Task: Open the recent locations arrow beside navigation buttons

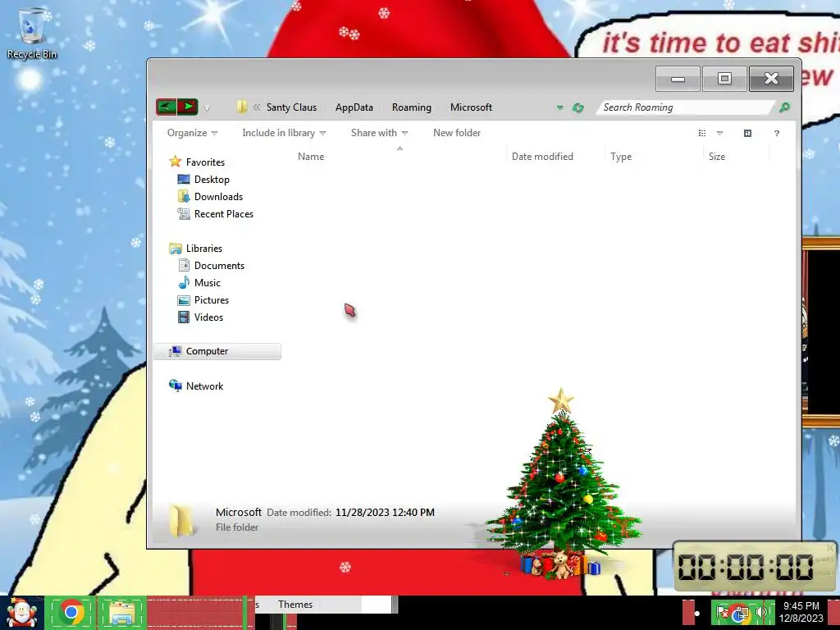Action: [207, 107]
